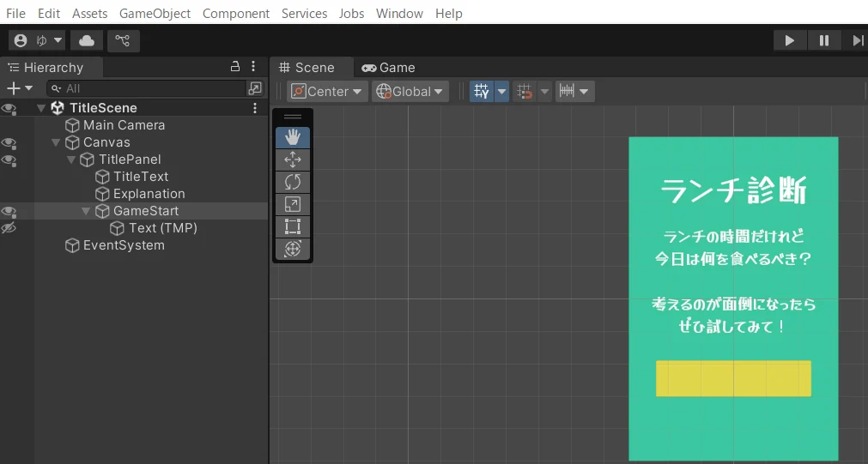Pause the game with Pause button
The image size is (868, 464).
pyautogui.click(x=823, y=40)
